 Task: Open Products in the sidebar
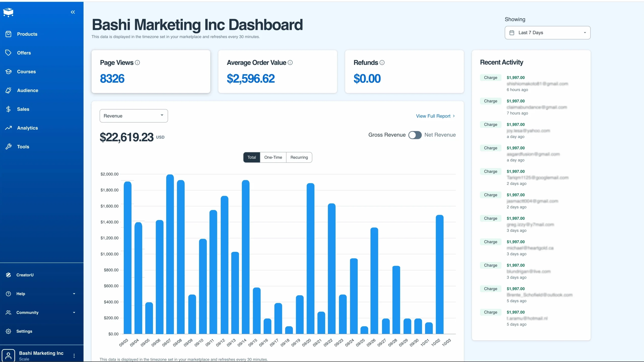tap(27, 34)
